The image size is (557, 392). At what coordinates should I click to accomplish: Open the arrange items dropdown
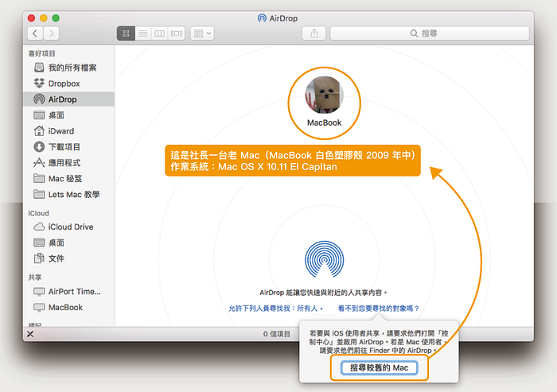pos(202,33)
